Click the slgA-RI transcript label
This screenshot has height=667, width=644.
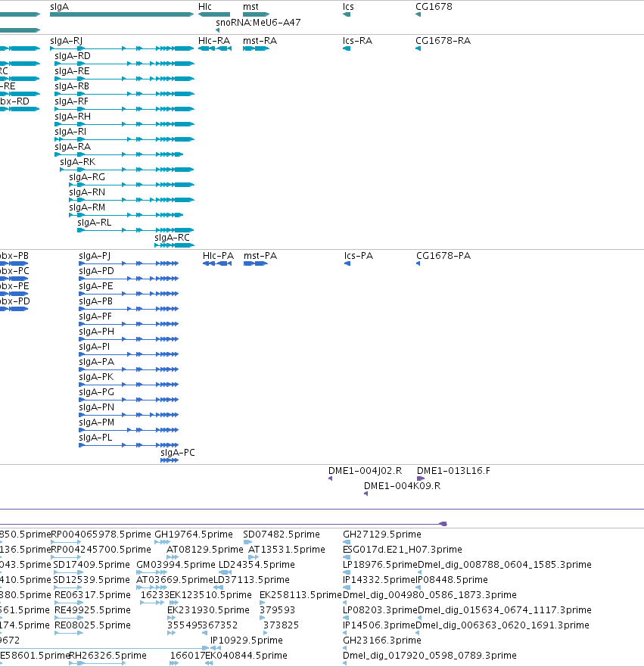[70, 132]
